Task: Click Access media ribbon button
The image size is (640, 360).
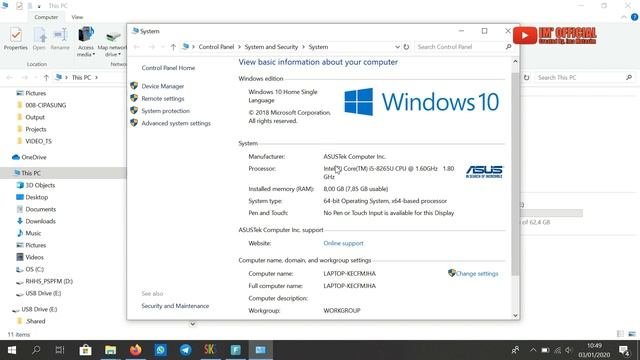Action: coord(86,41)
